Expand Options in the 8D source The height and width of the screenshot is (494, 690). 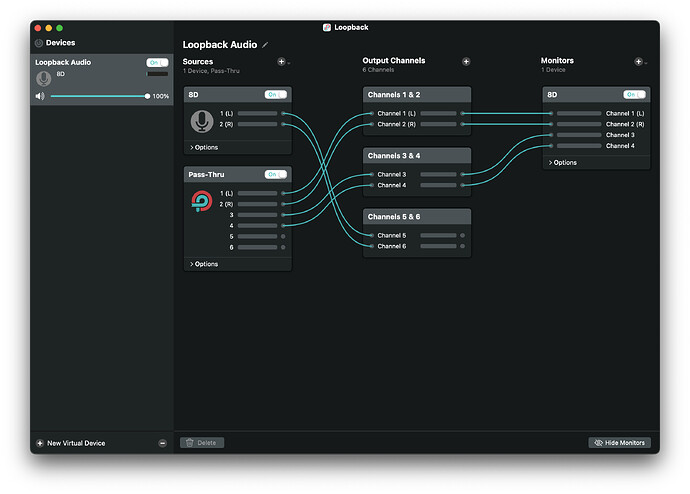tap(204, 147)
